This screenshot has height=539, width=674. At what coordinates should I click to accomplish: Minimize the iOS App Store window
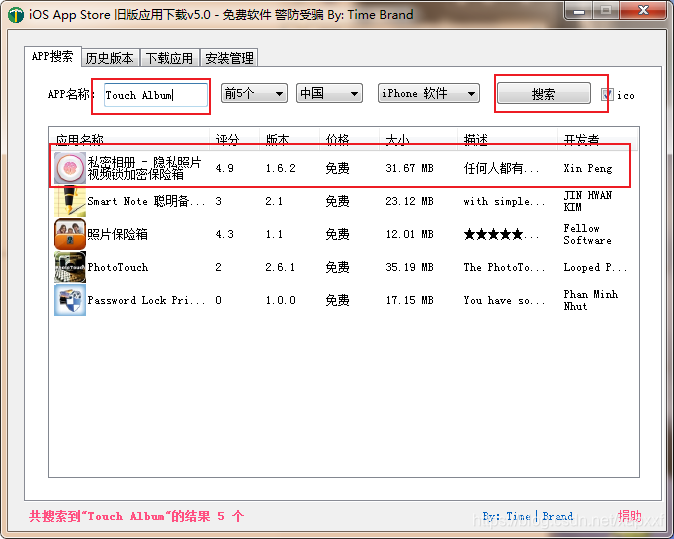[579, 10]
